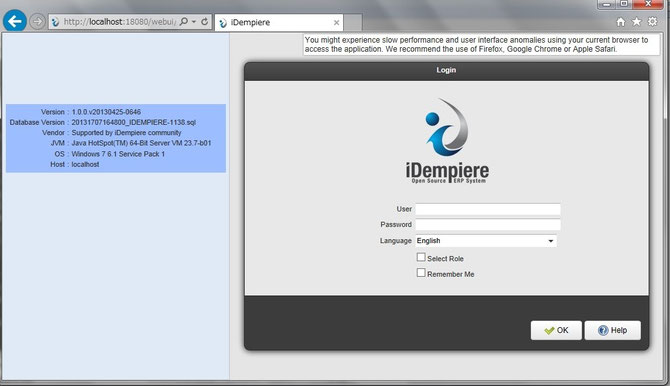Click the Host localhost text
670x386 pixels.
click(x=85, y=164)
